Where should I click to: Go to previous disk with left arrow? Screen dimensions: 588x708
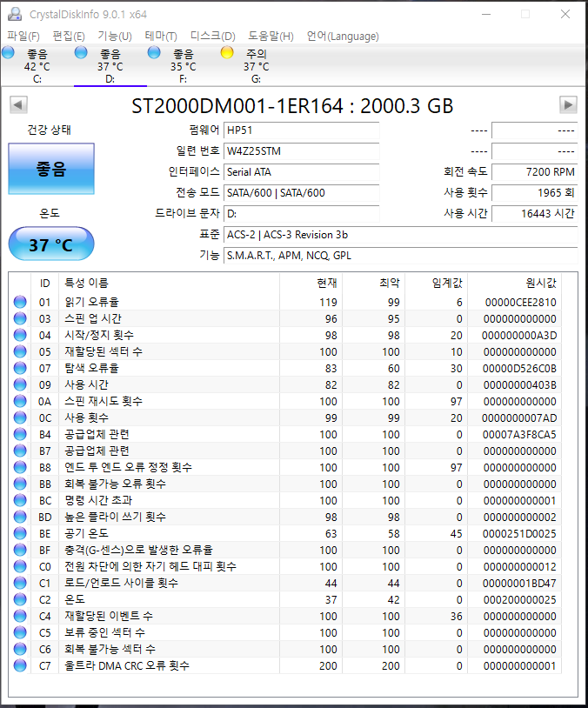pos(18,104)
